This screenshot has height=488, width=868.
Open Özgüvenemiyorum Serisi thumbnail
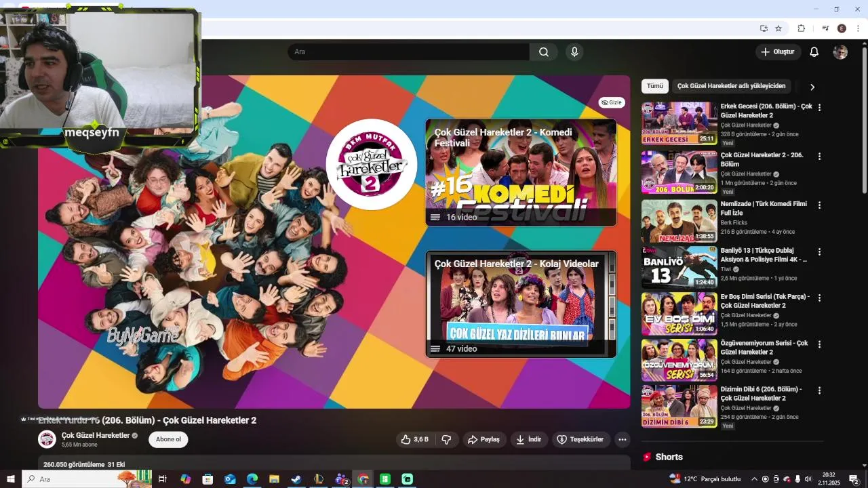(679, 360)
